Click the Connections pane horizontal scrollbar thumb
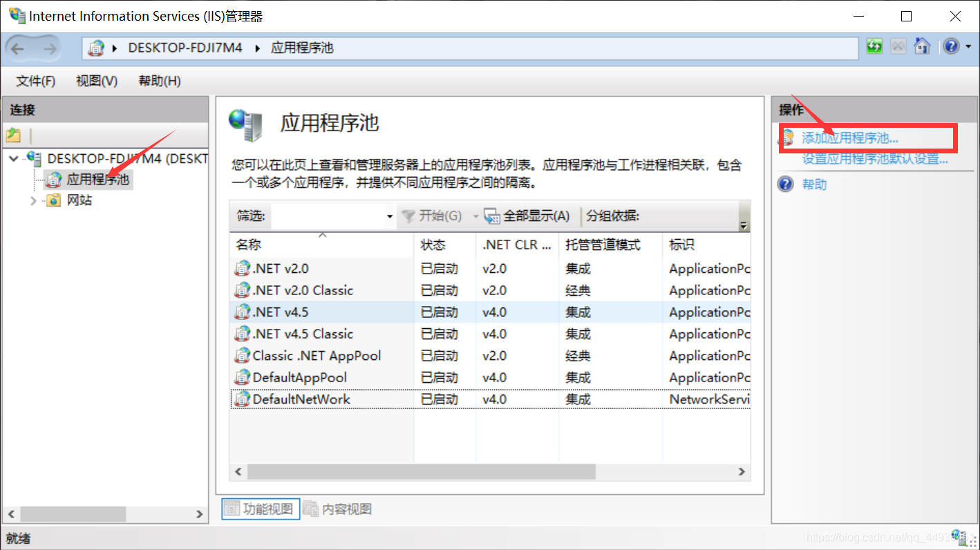This screenshot has height=550, width=980. pos(73,514)
